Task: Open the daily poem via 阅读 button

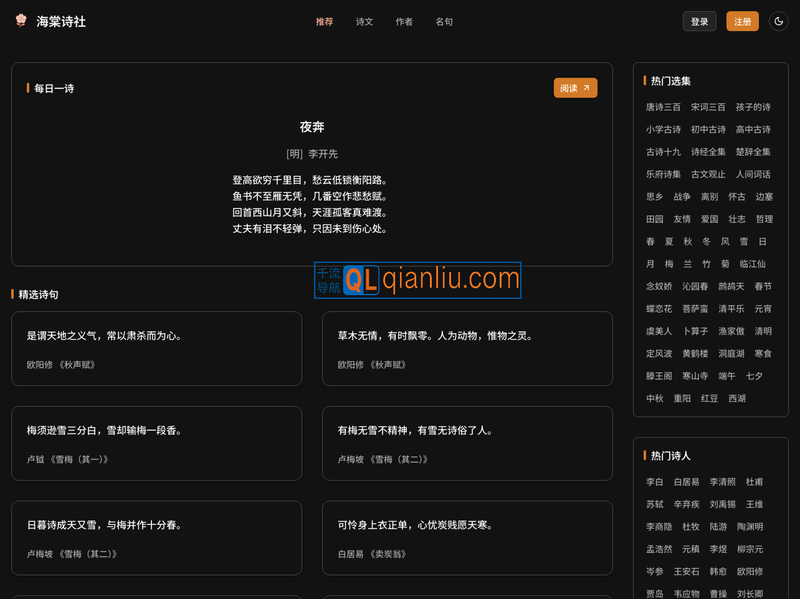Action: 573,88
